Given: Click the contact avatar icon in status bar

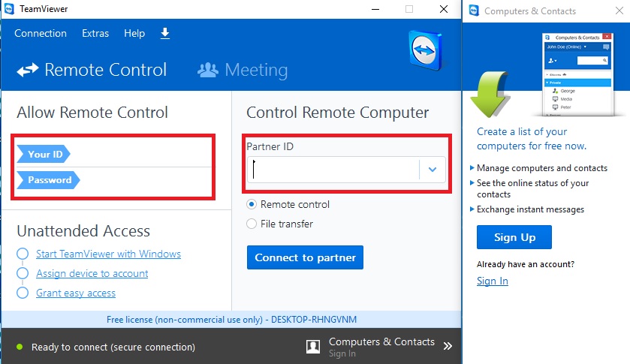Looking at the screenshot, I should (x=313, y=346).
